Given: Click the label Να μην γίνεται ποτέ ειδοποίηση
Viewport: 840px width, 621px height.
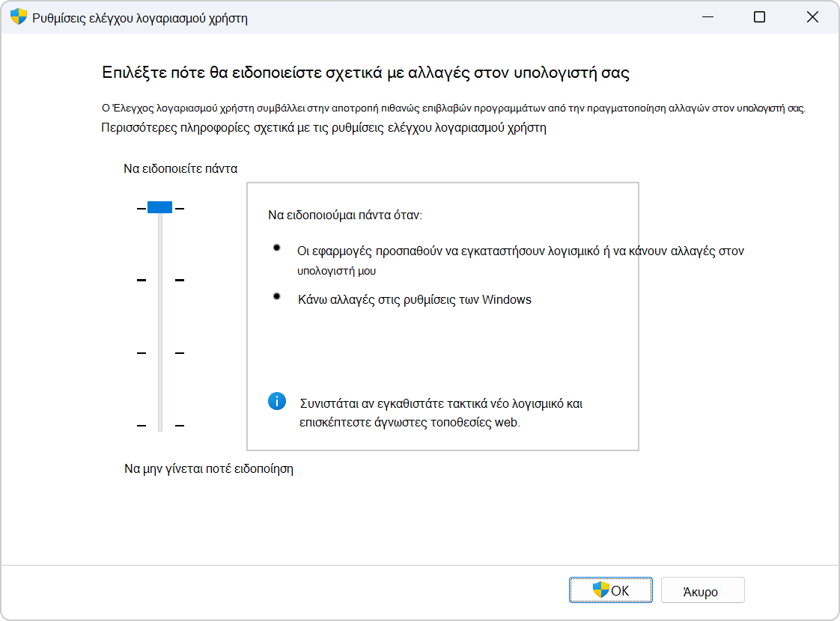Looking at the screenshot, I should click(209, 469).
